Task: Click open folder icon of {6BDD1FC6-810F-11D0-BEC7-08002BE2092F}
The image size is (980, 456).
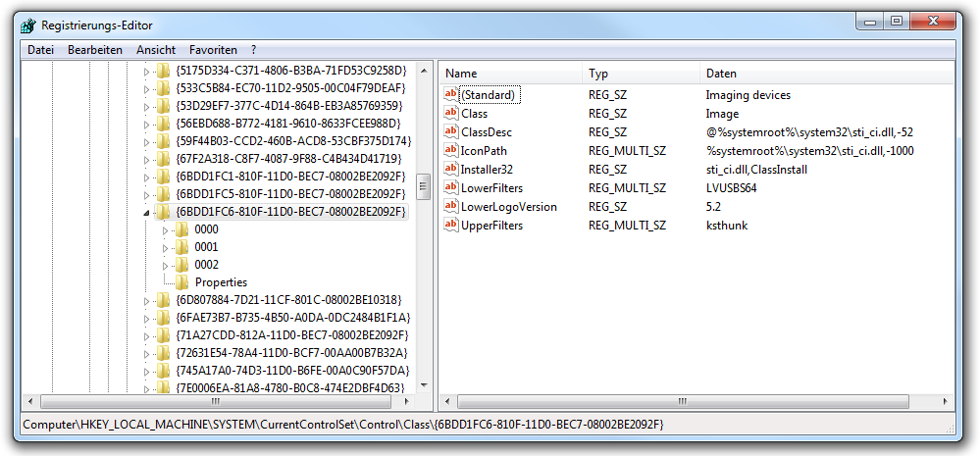Action: 163,212
